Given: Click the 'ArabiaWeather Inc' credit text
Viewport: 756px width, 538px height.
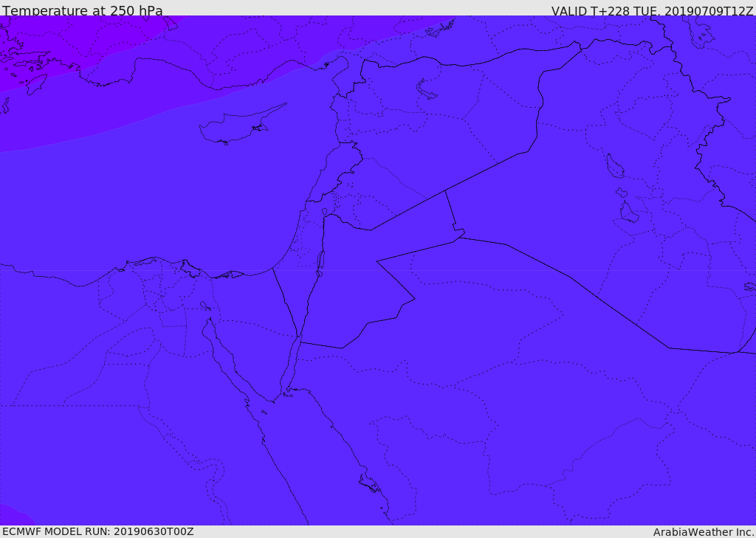Looking at the screenshot, I should click(x=704, y=532).
